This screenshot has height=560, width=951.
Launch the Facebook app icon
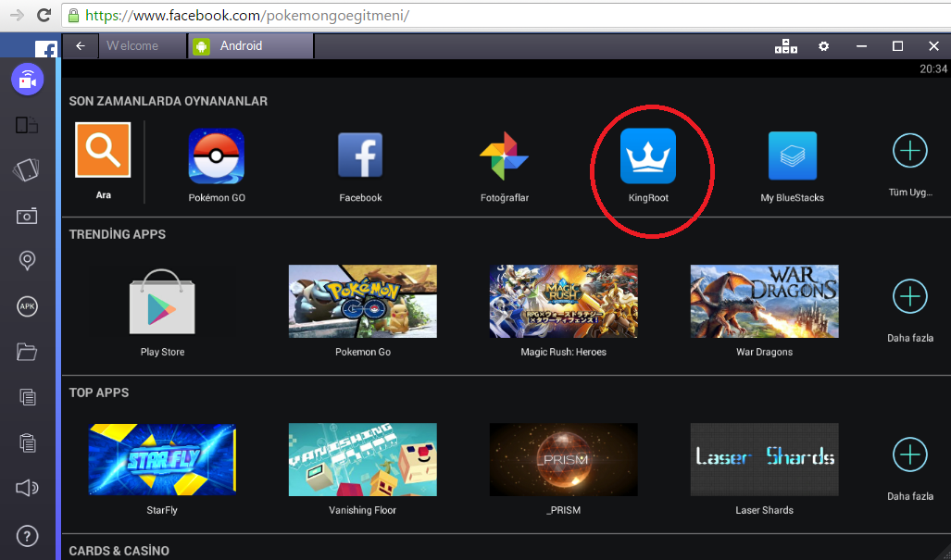click(360, 156)
